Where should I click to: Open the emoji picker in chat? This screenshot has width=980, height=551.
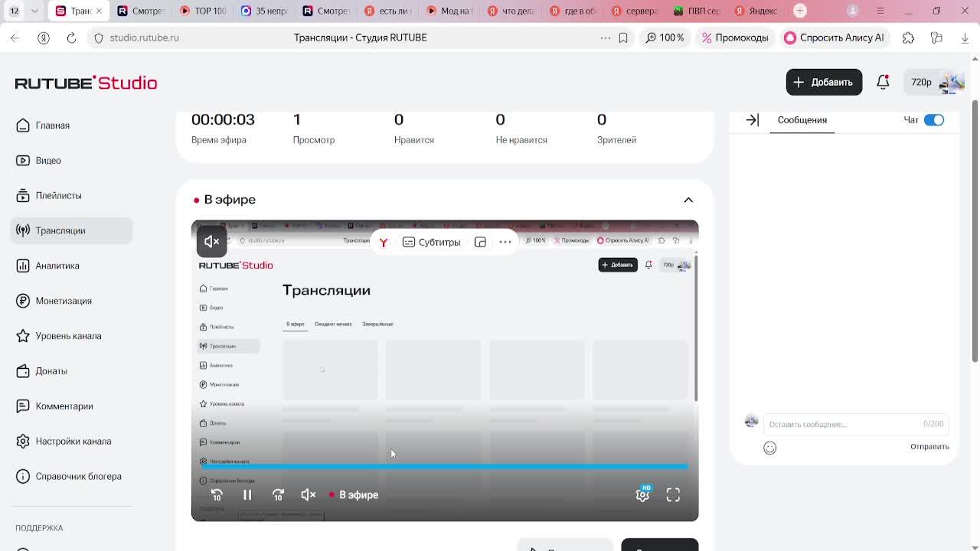click(769, 448)
